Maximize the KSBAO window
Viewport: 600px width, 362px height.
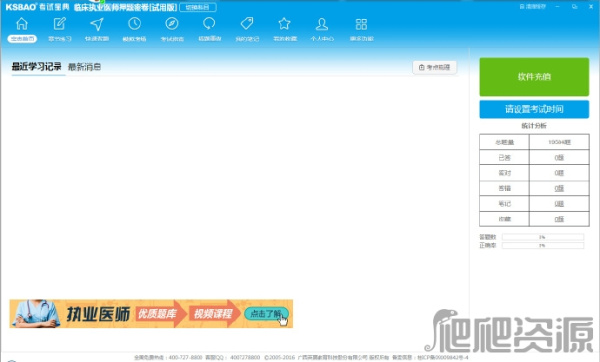(574, 7)
